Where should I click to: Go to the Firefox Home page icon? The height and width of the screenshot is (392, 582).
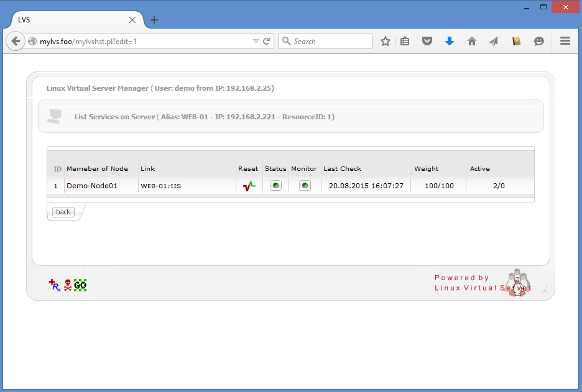(x=472, y=42)
